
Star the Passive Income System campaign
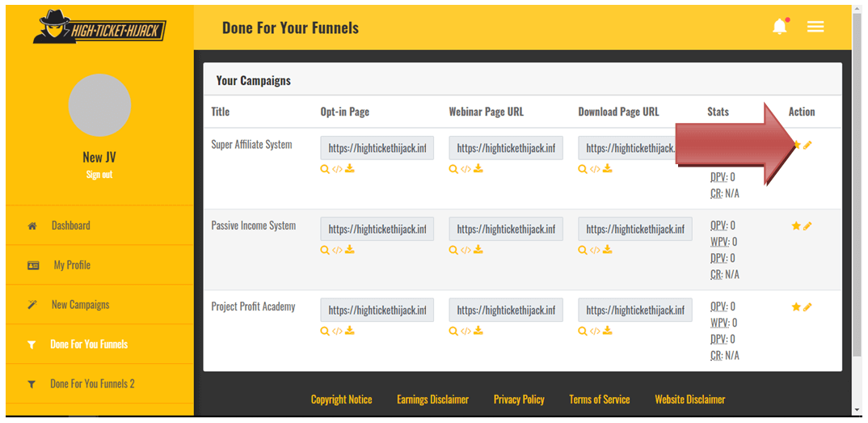click(x=796, y=226)
